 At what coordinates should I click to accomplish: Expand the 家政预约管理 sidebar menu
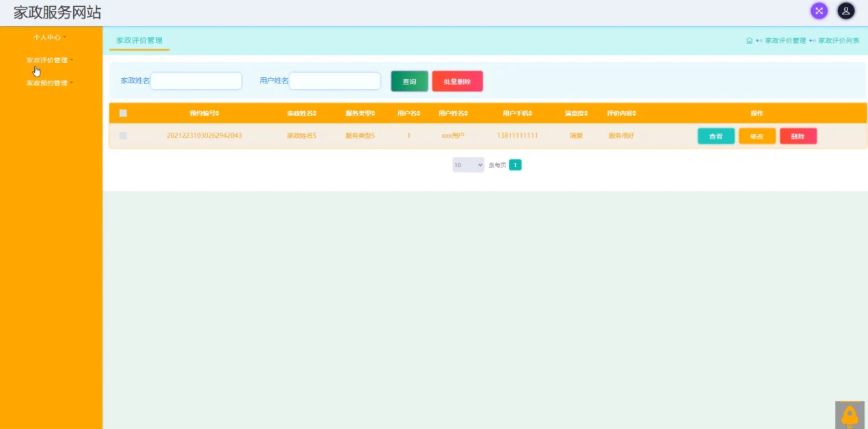click(50, 83)
